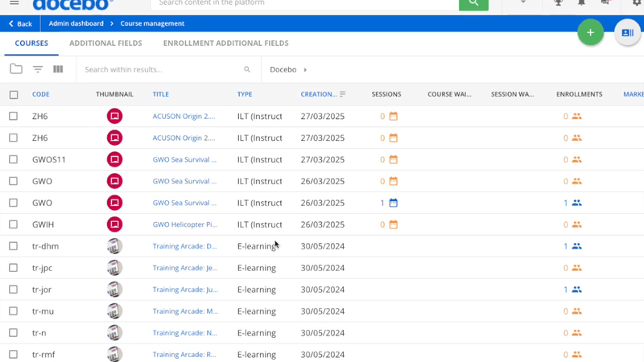Screen dimensions: 644x362
Task: Open the column manager icon
Action: tap(58, 69)
